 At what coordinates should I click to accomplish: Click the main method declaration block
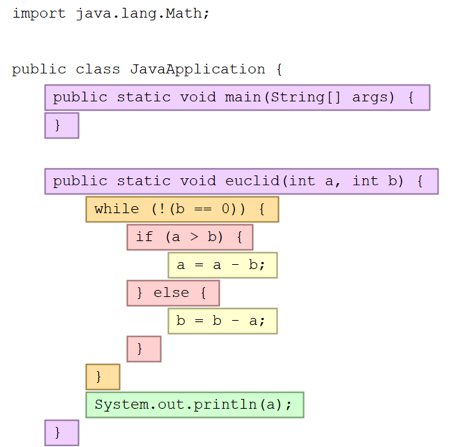[237, 98]
